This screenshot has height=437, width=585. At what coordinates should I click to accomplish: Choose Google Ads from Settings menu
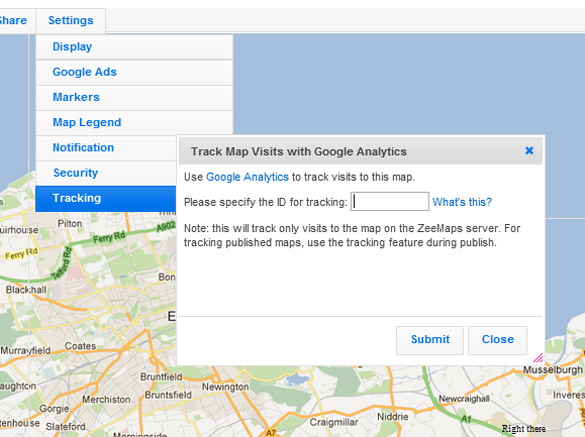(x=134, y=72)
